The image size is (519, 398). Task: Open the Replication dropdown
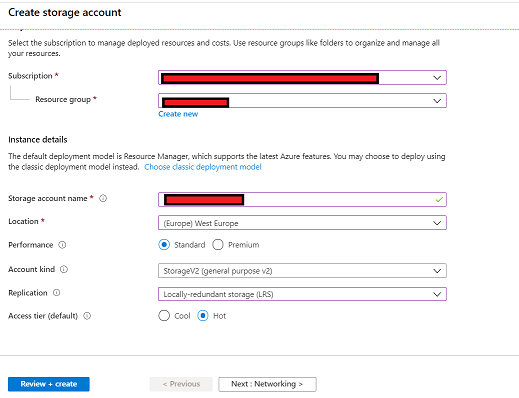(302, 294)
